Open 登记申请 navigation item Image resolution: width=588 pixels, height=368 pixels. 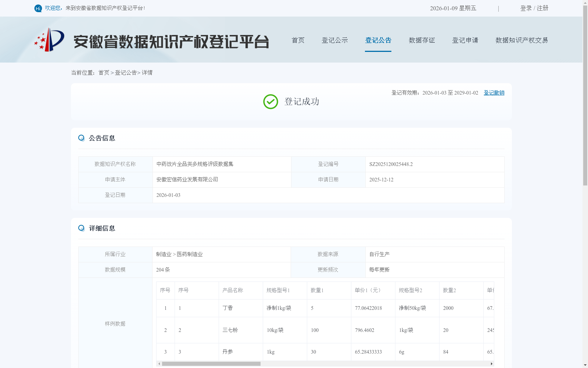(x=465, y=40)
